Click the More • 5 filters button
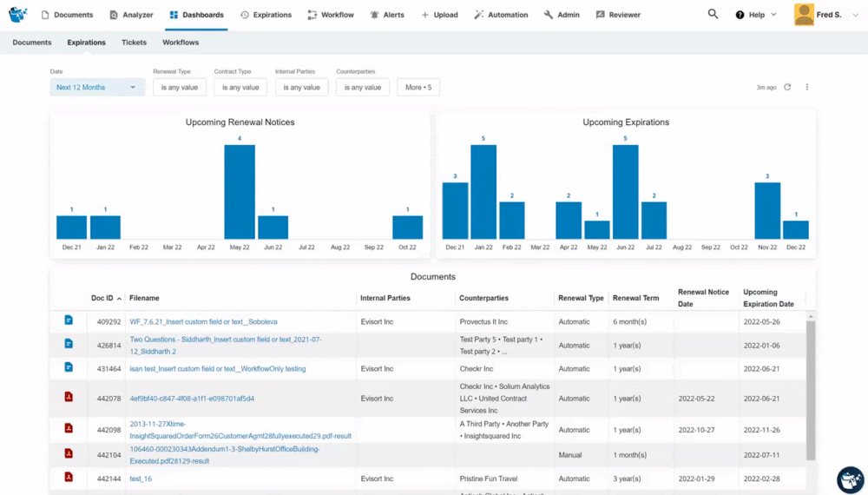 418,87
